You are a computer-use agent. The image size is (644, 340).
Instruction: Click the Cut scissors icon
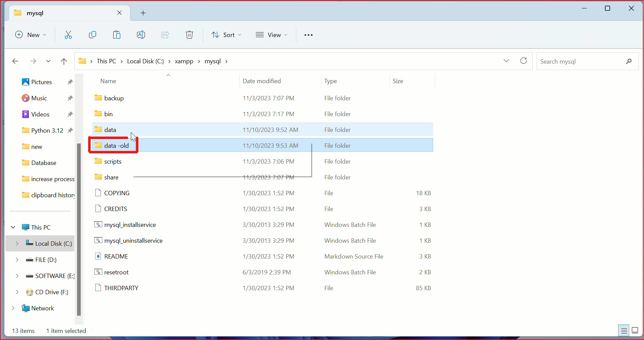coord(68,35)
